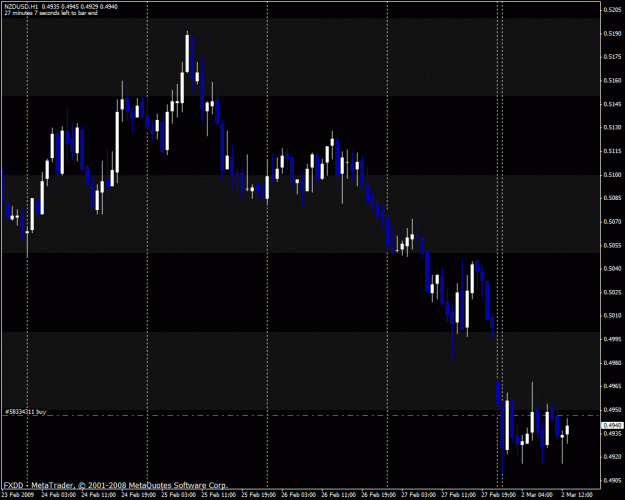Click the 0.4980 price axis label

click(613, 363)
